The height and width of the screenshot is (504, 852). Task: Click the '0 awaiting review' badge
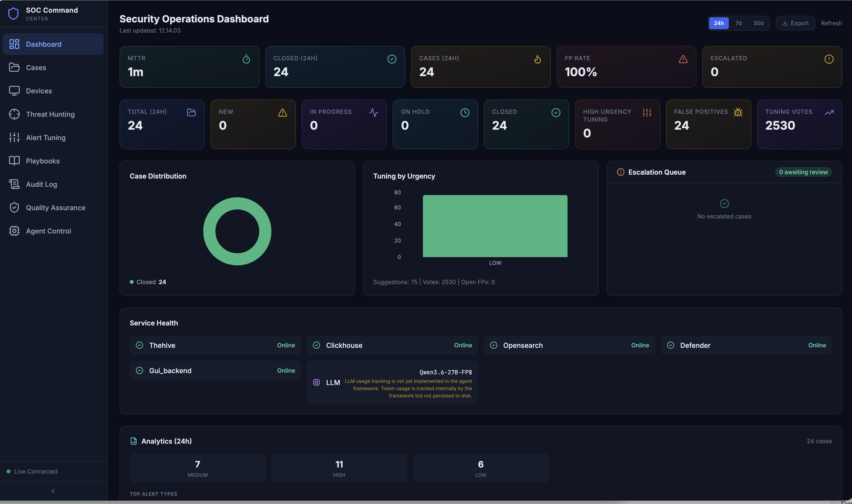pos(803,172)
